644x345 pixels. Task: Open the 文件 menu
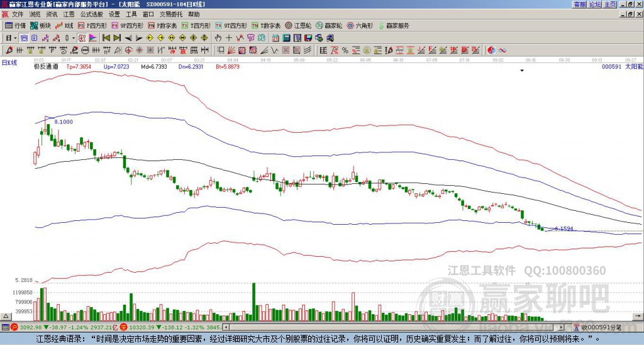[18, 14]
